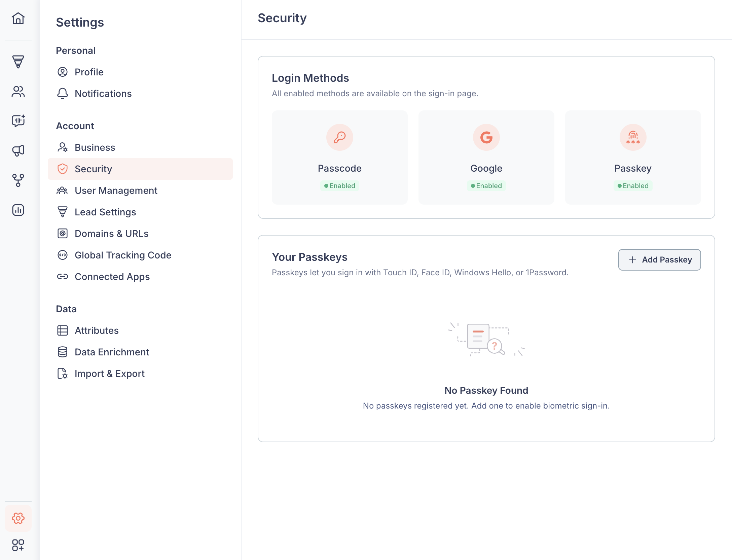Open the Reports chart icon
The width and height of the screenshot is (732, 560).
[18, 210]
